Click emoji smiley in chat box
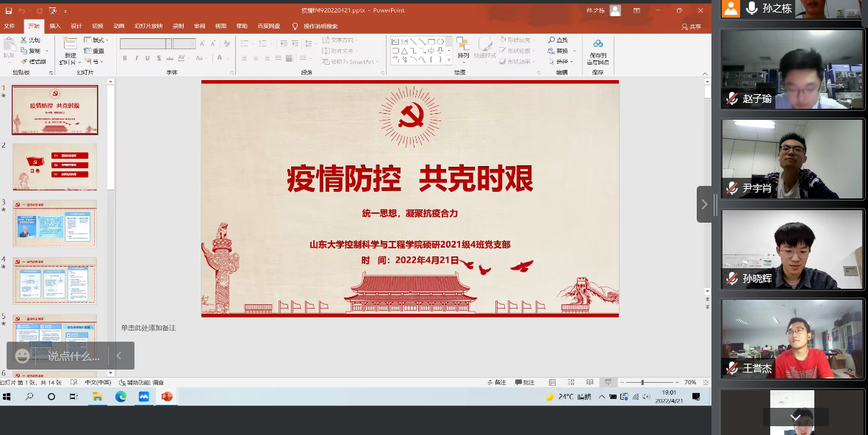This screenshot has width=868, height=435. click(x=23, y=356)
